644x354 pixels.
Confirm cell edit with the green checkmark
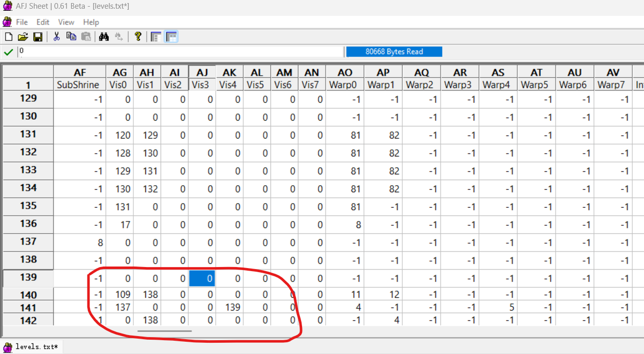tap(8, 52)
